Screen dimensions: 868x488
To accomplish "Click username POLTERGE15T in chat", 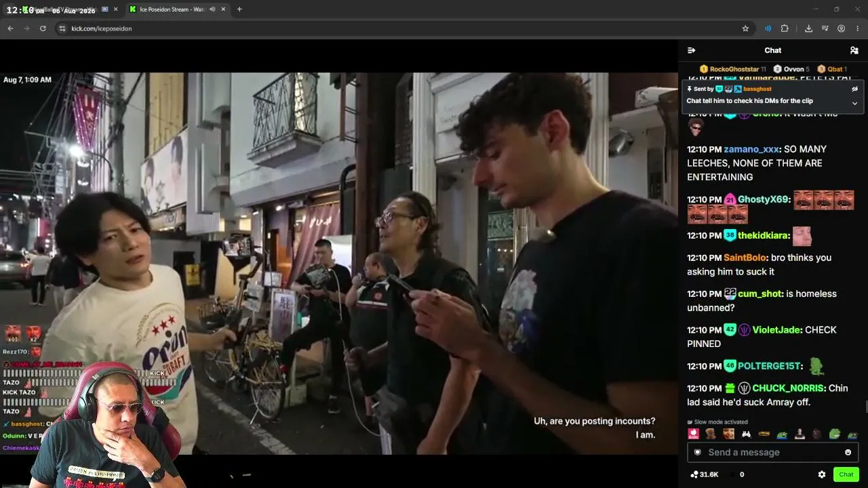I will point(769,366).
